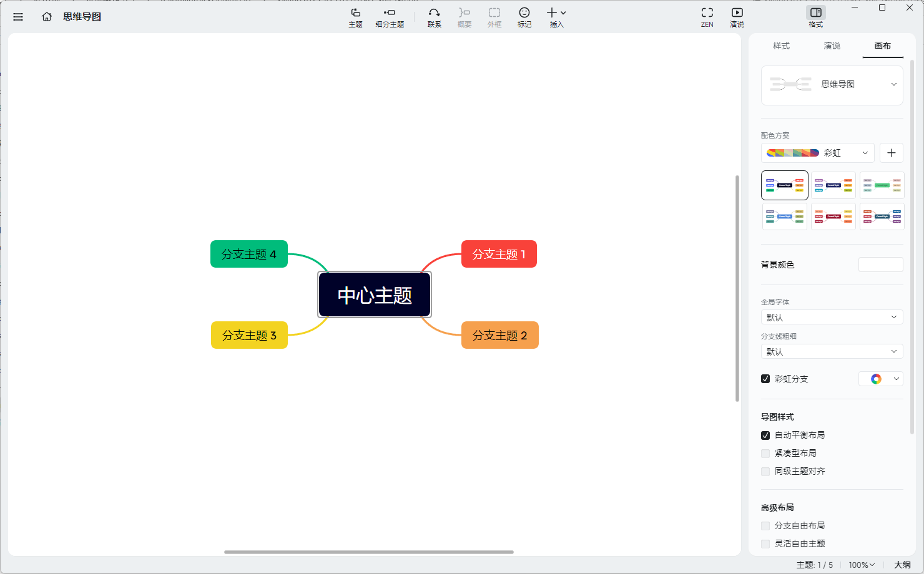The width and height of the screenshot is (924, 574).
Task: Switch to the 样式 tab
Action: 781,46
